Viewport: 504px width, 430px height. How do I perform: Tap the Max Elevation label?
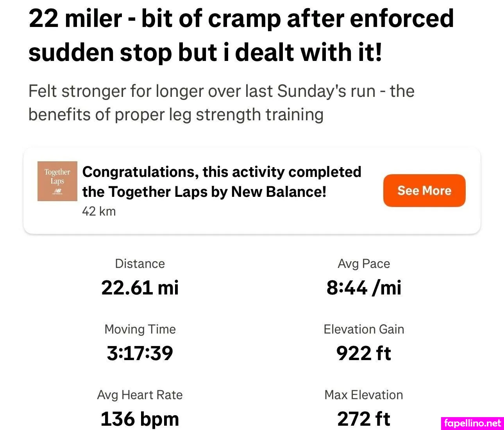coord(364,395)
